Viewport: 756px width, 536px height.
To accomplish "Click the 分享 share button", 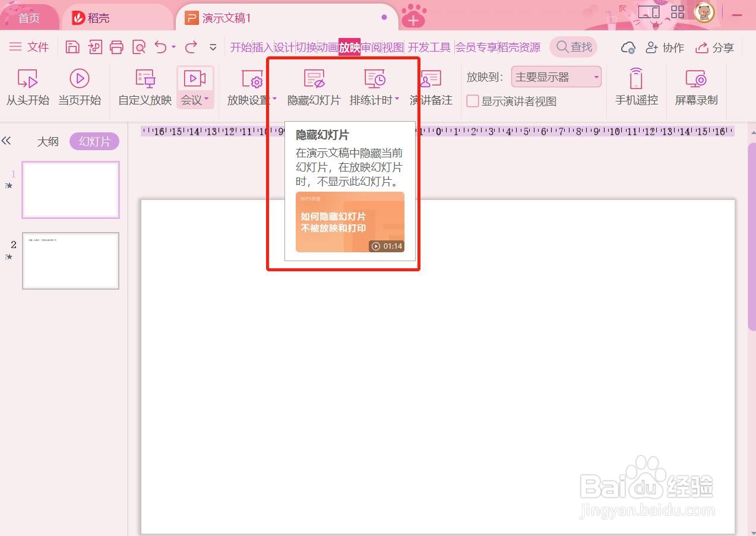I will tap(715, 47).
